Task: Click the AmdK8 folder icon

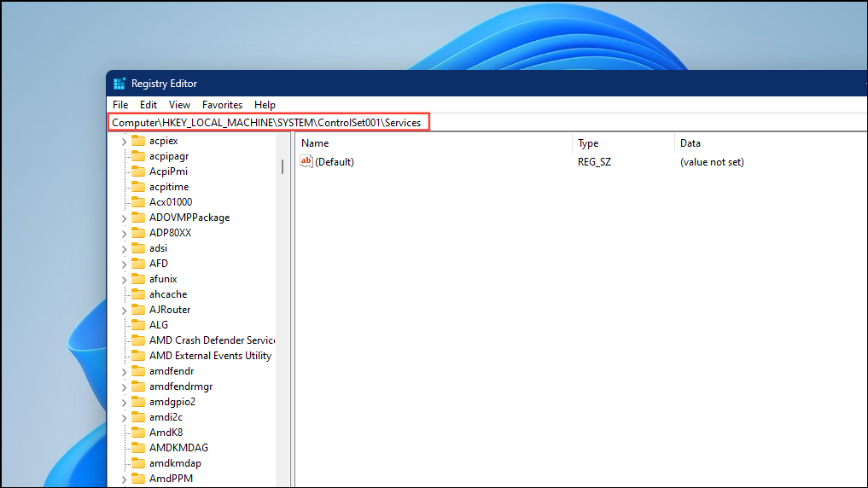Action: (x=138, y=432)
